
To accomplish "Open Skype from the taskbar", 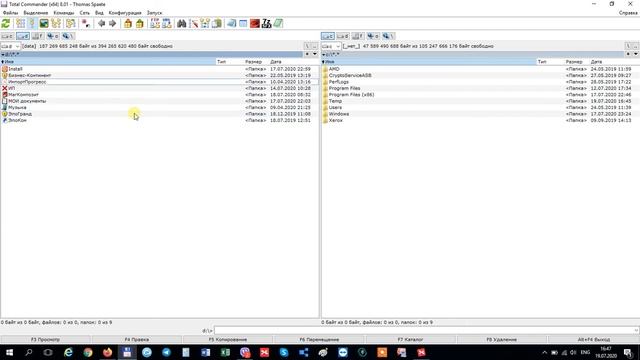I will pos(284,352).
